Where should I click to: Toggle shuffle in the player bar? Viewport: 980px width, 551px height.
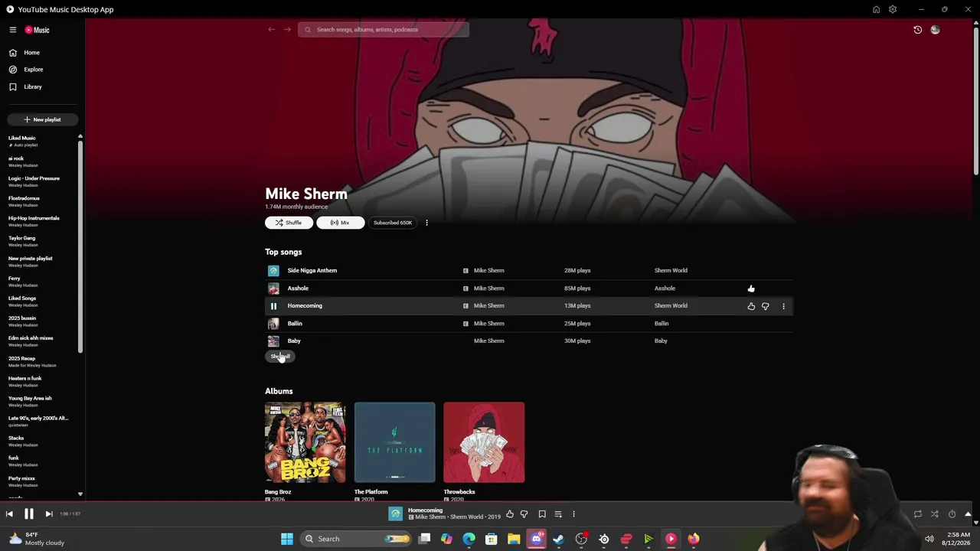point(935,514)
